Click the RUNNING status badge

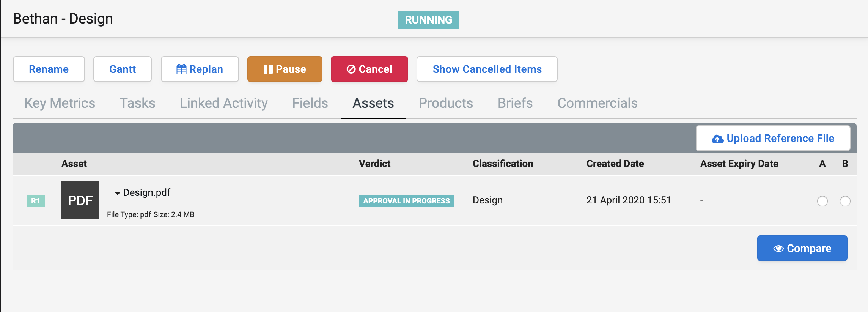coord(428,20)
